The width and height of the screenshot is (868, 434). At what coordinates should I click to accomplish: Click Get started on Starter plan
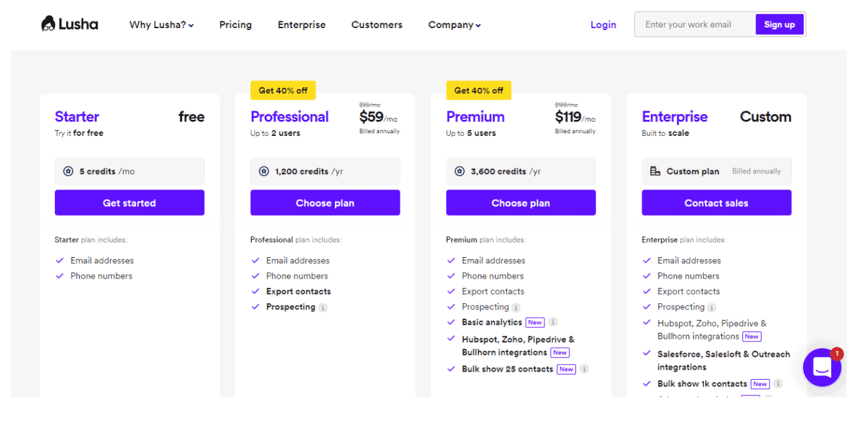click(x=129, y=203)
